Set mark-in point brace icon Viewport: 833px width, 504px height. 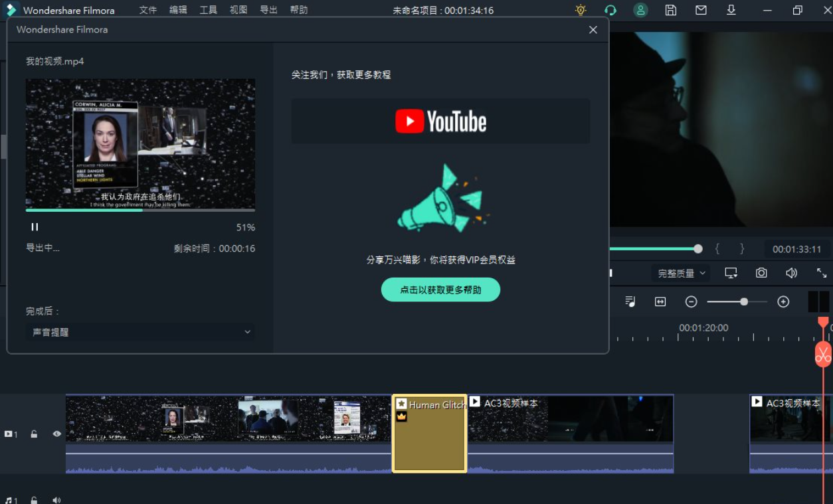[x=717, y=249]
